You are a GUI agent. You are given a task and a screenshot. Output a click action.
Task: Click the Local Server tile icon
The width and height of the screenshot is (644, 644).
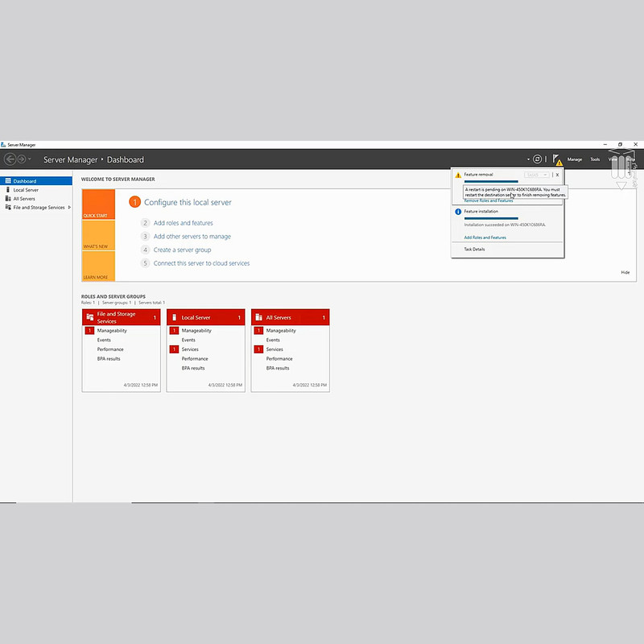pos(174,317)
